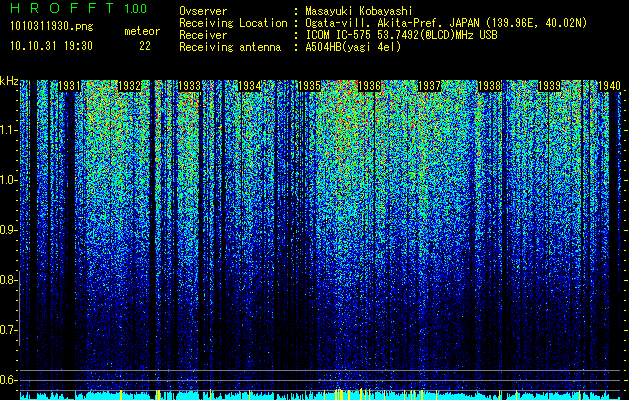Click the 1.1 frequency axis label
The height and width of the screenshot is (400, 629).
(x=9, y=130)
